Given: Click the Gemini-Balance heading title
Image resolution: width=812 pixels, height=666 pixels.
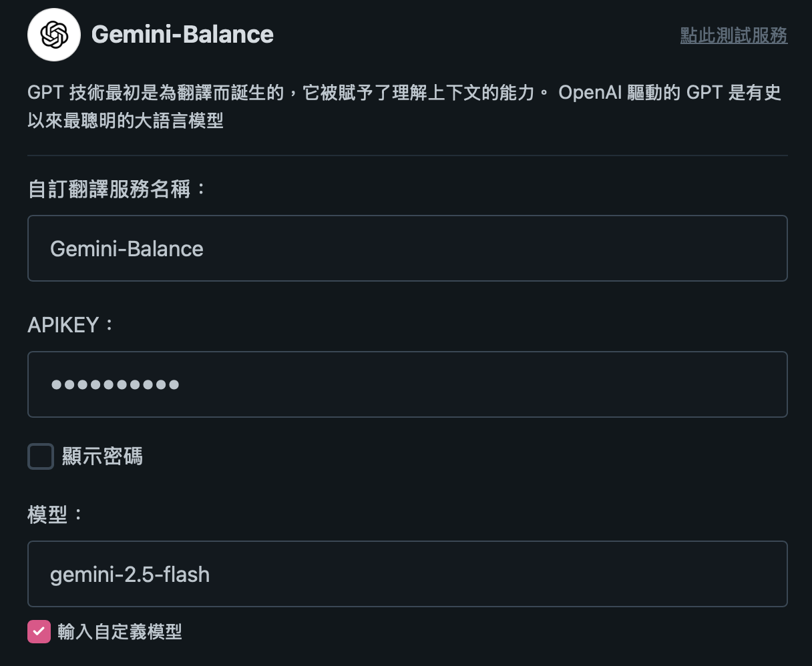Looking at the screenshot, I should pos(182,35).
